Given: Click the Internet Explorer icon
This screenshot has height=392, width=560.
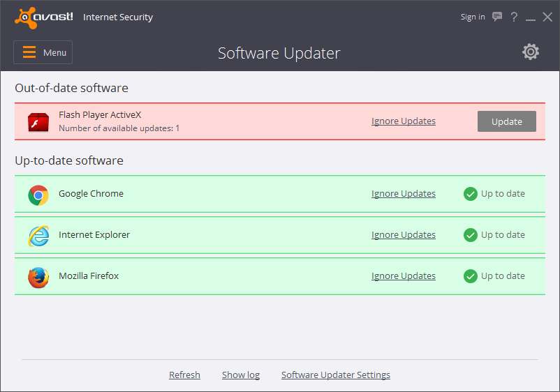Looking at the screenshot, I should (38, 236).
